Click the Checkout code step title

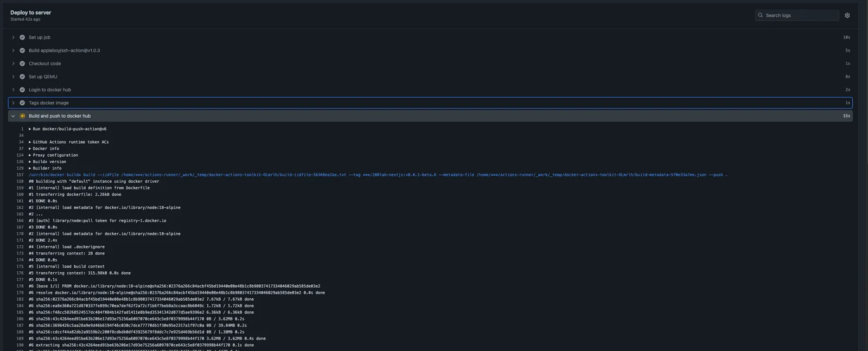(x=44, y=63)
